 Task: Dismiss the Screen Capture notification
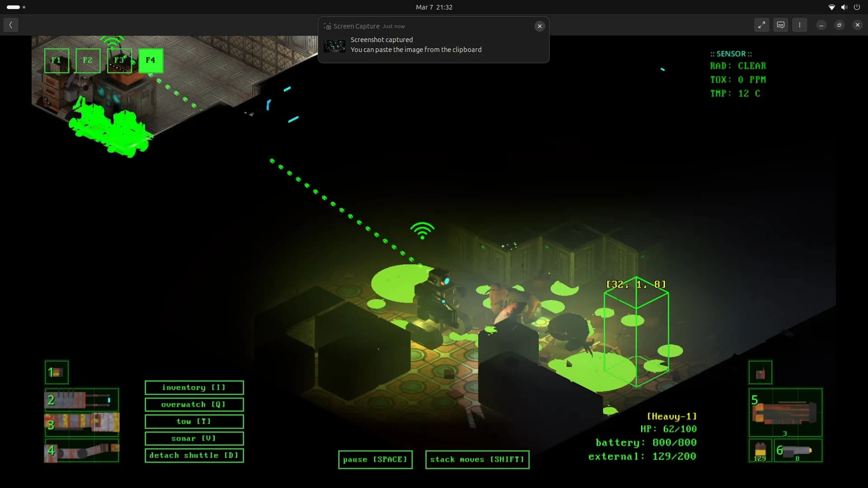click(539, 26)
